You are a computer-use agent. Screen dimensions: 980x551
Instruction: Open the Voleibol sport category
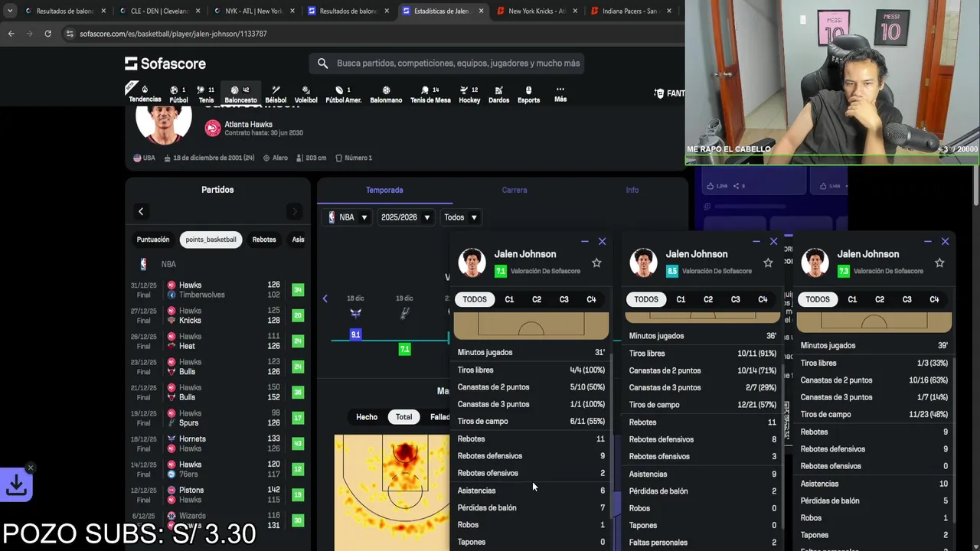[305, 94]
